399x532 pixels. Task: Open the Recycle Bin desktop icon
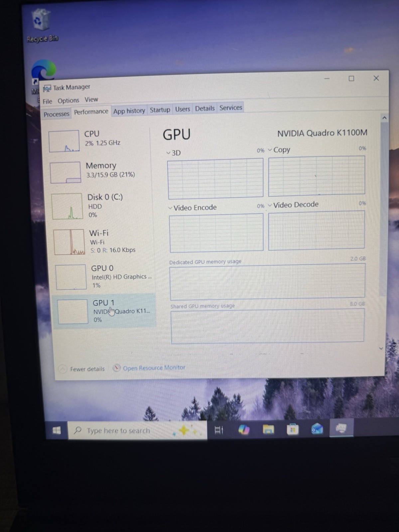click(x=42, y=26)
